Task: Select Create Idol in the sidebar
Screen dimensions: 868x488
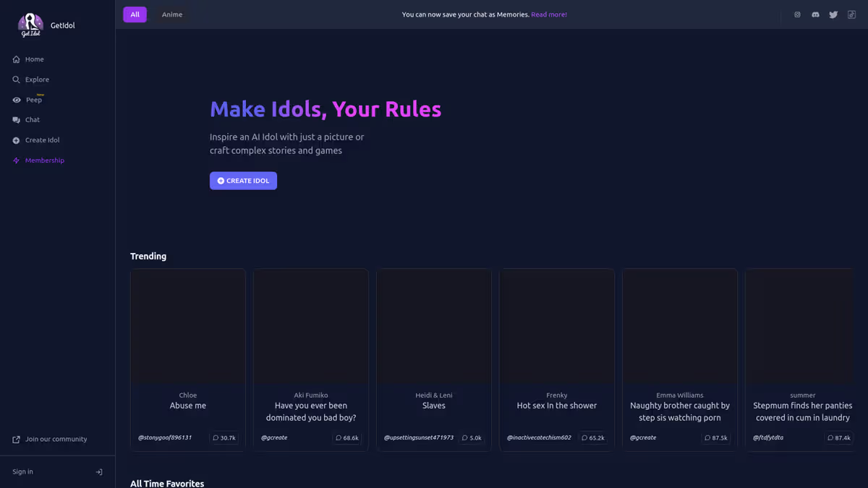Action: [x=57, y=140]
